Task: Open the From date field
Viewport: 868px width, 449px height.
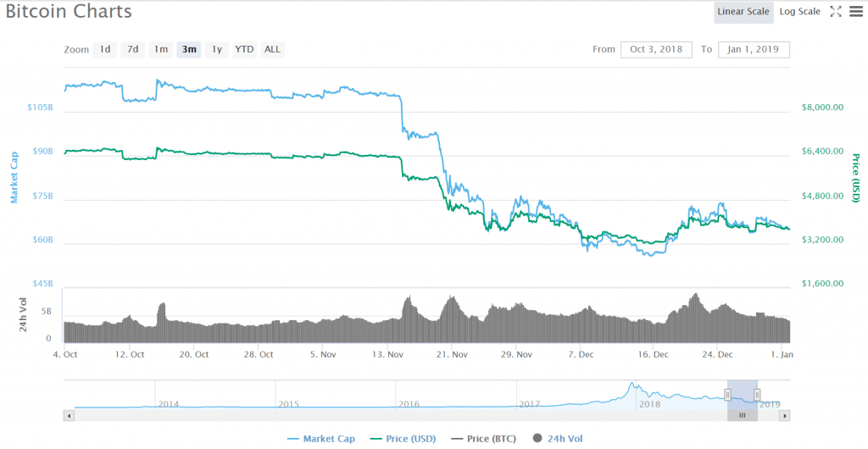Action: point(656,49)
